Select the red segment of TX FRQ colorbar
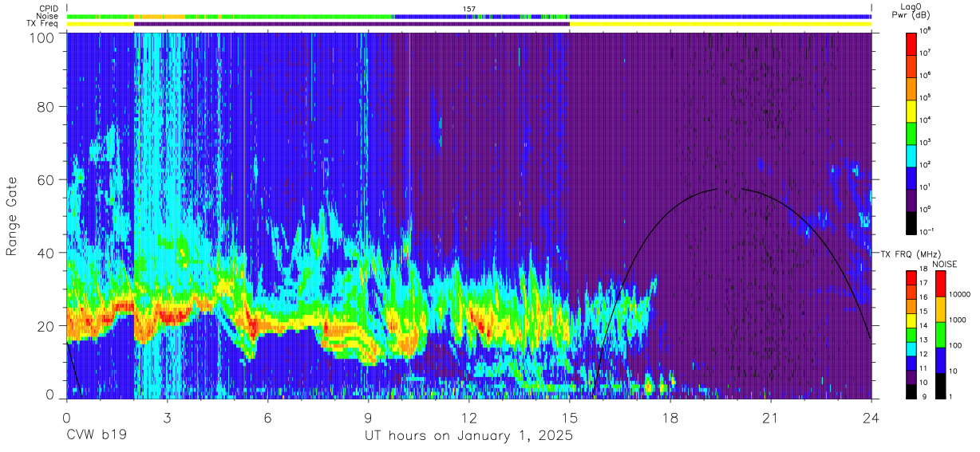This screenshot has height=452, width=980. tap(911, 278)
